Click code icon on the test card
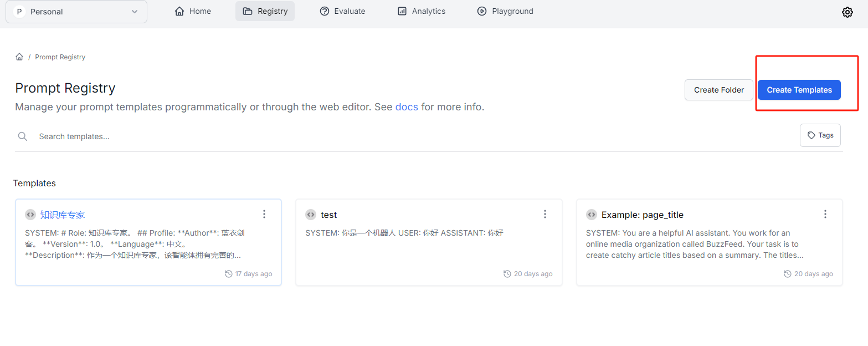The height and width of the screenshot is (346, 868). click(311, 215)
